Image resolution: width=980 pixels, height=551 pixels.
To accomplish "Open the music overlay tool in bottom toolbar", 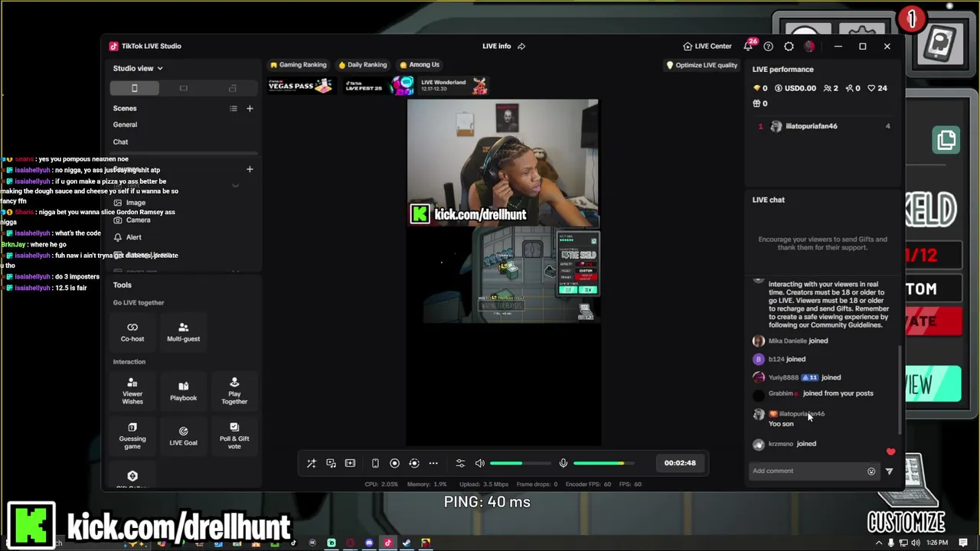I will pyautogui.click(x=331, y=463).
